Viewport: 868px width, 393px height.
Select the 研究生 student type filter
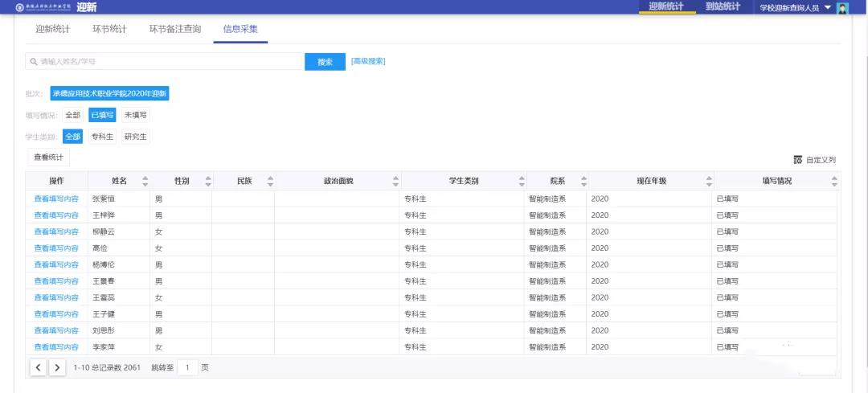click(135, 137)
